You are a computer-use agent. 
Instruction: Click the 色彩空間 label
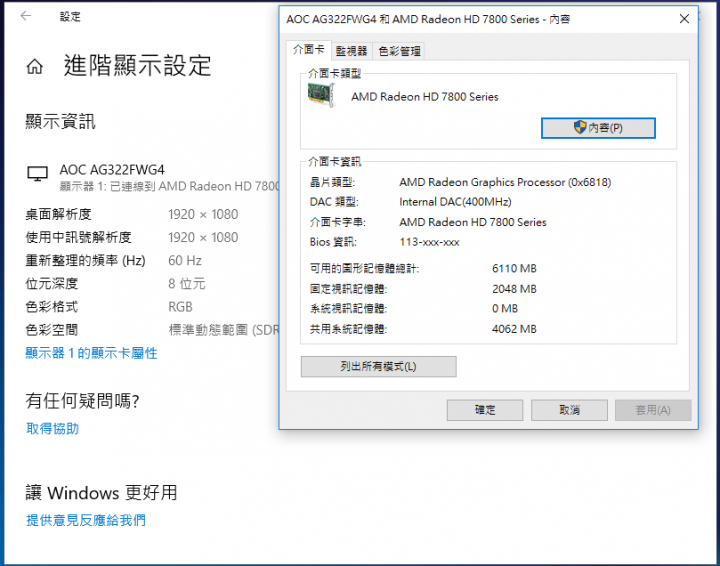(x=51, y=330)
